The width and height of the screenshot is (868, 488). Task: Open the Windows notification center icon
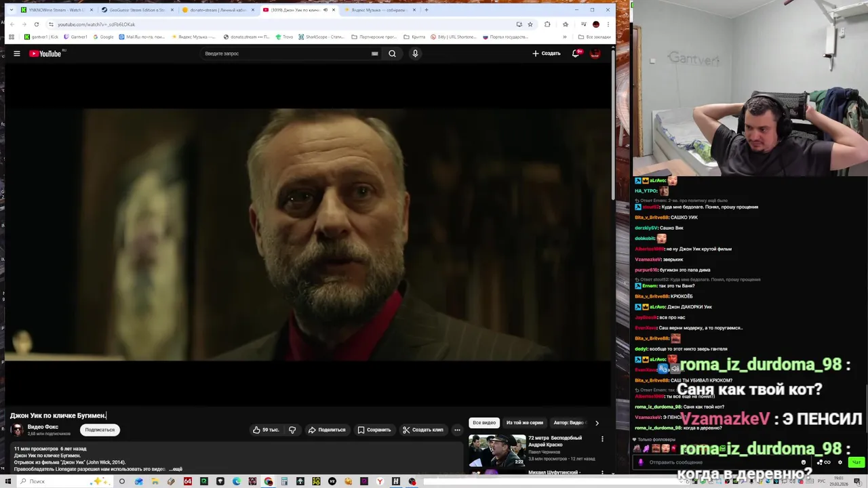pos(857,482)
